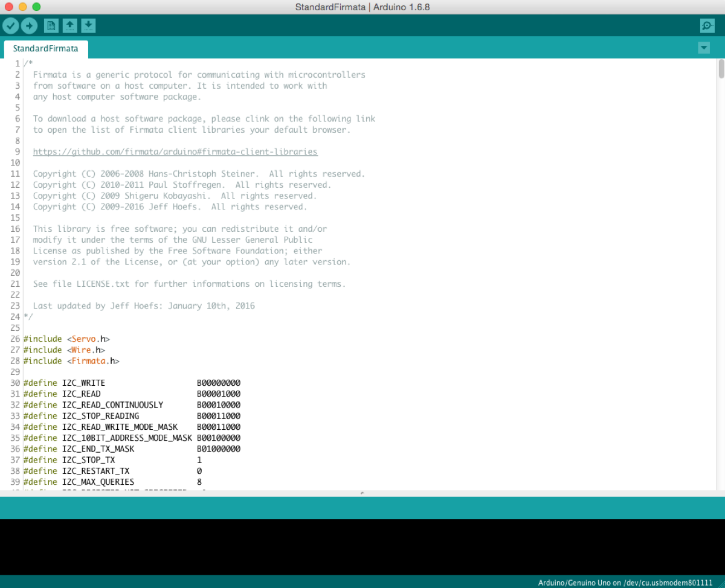The image size is (725, 588).
Task: Click the "#include <Servo.h>" line
Action: point(66,339)
